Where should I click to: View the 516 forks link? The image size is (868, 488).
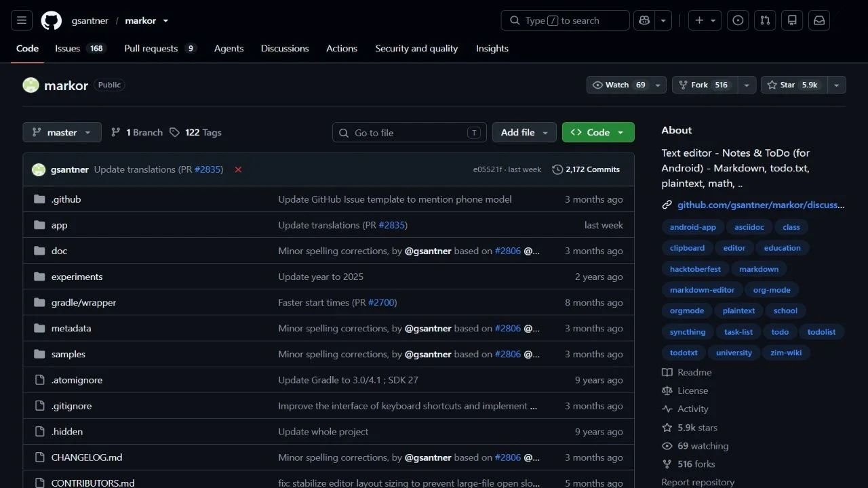point(688,464)
